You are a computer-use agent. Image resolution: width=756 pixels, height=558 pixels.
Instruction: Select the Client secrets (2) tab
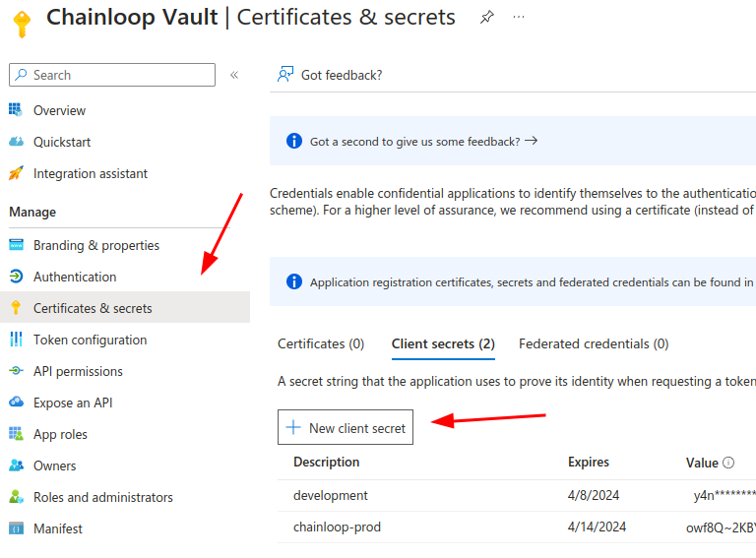(x=443, y=343)
